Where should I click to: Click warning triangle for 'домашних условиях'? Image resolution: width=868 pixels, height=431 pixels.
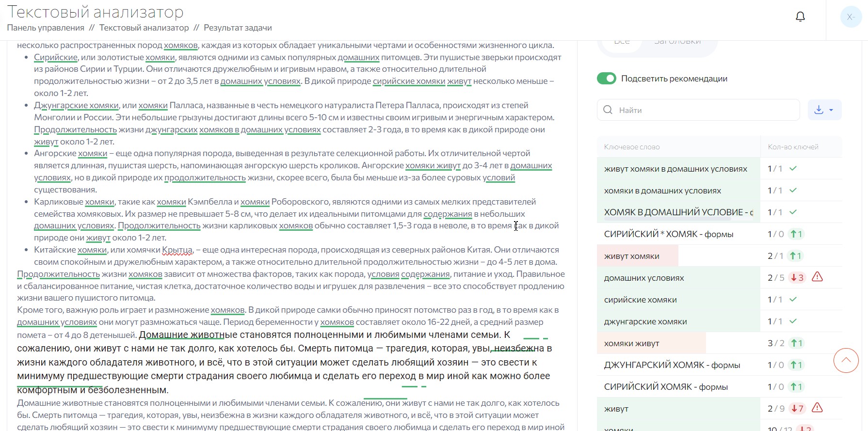pyautogui.click(x=817, y=277)
